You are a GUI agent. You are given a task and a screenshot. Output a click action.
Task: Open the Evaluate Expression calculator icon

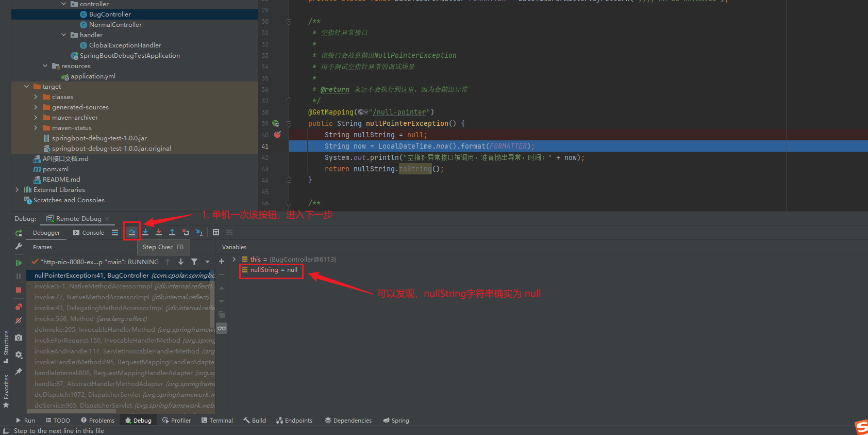216,232
